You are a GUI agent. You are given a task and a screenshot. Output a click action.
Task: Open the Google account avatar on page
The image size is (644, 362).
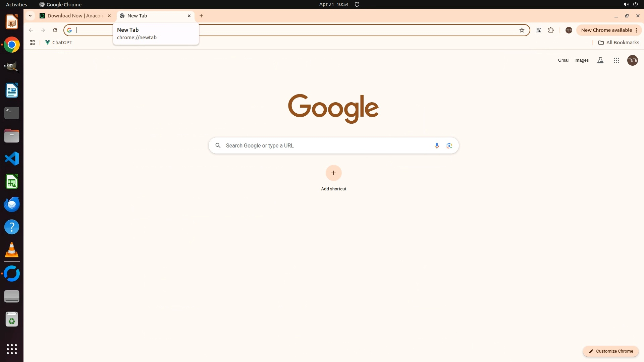click(632, 60)
